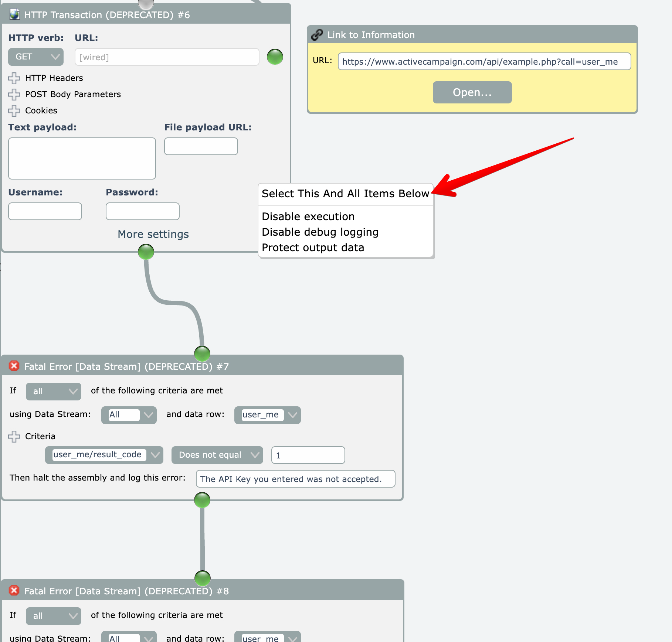Click the green output connector below More settings
The height and width of the screenshot is (642, 672).
tap(146, 252)
